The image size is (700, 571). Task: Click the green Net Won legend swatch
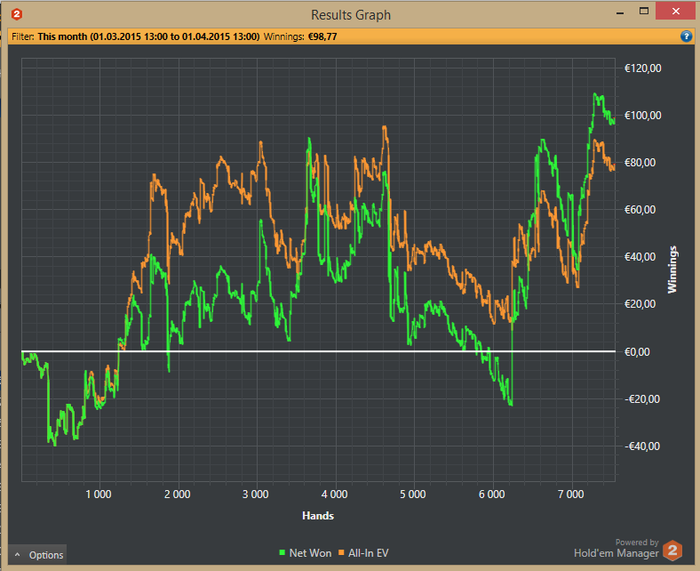click(282, 553)
